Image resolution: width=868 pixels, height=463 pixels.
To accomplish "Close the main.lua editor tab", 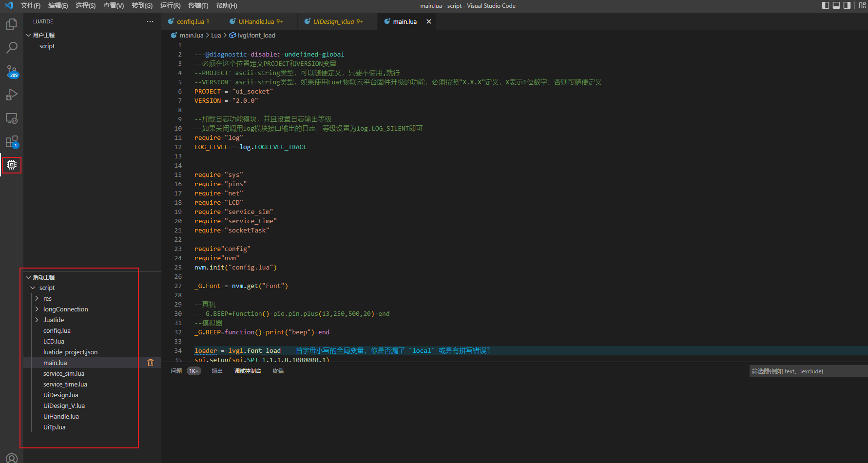I will pyautogui.click(x=429, y=21).
